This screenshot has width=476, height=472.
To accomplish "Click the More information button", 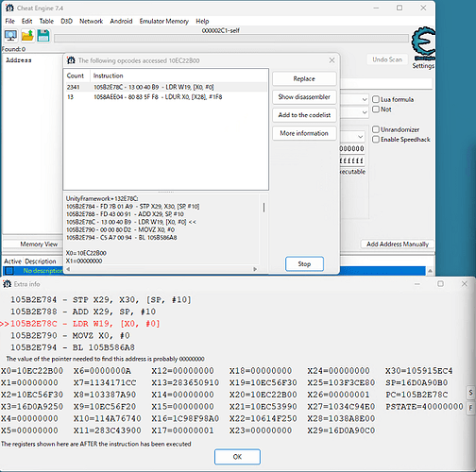I will pos(304,133).
